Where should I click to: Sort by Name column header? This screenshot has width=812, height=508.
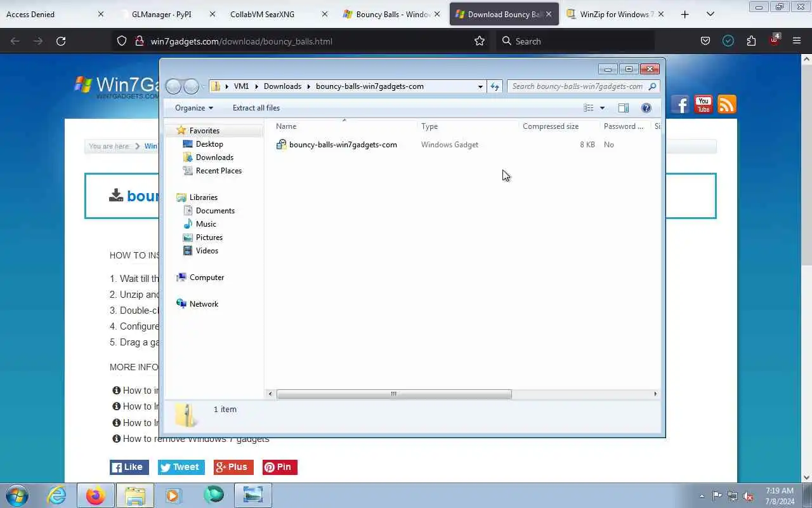coord(344,126)
